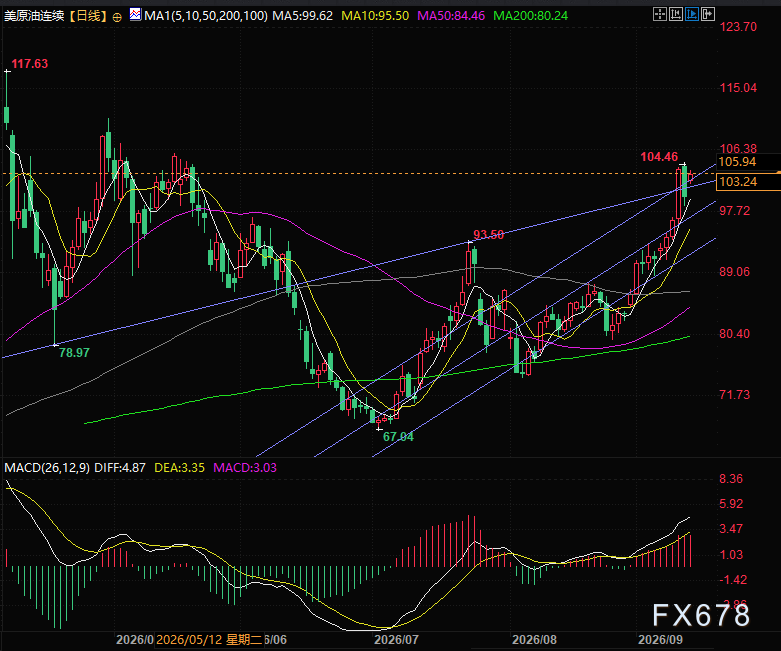Click the 103.24 current price tag
This screenshot has width=781, height=651.
tap(748, 182)
